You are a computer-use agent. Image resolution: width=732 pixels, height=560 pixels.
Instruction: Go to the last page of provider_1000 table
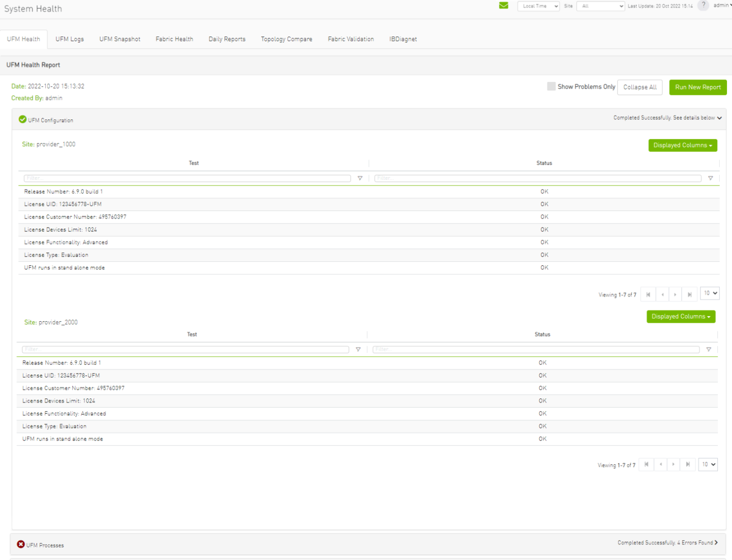tap(689, 294)
